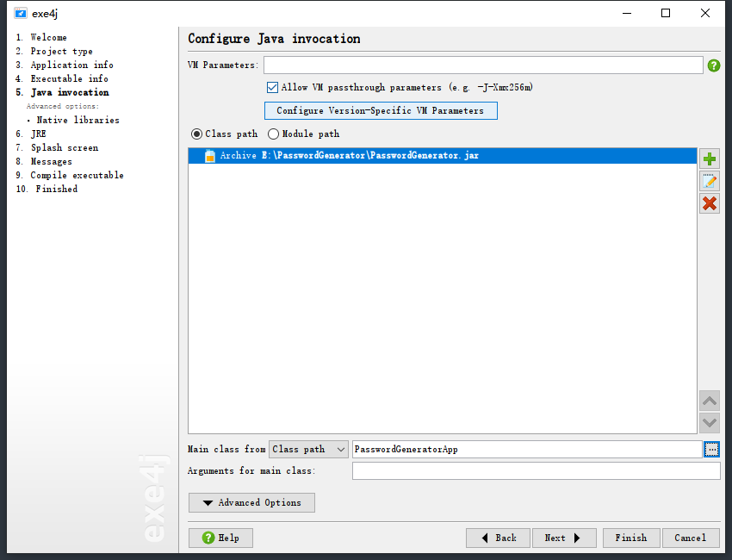Jump to step 10 Finished
This screenshot has width=732, height=560.
pyautogui.click(x=47, y=190)
